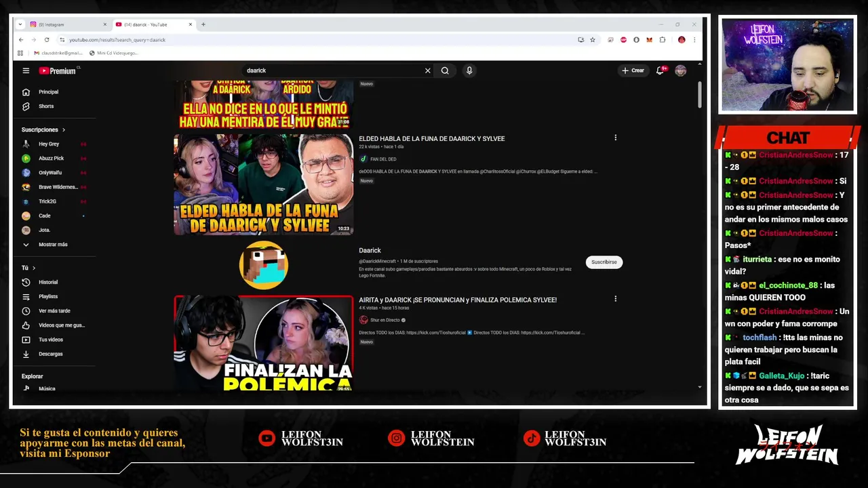868x488 pixels.
Task: Reload the YouTube page
Action: click(x=47, y=40)
